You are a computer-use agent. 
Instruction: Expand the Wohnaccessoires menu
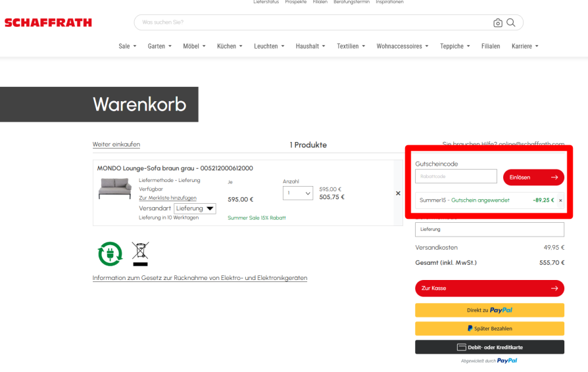402,47
